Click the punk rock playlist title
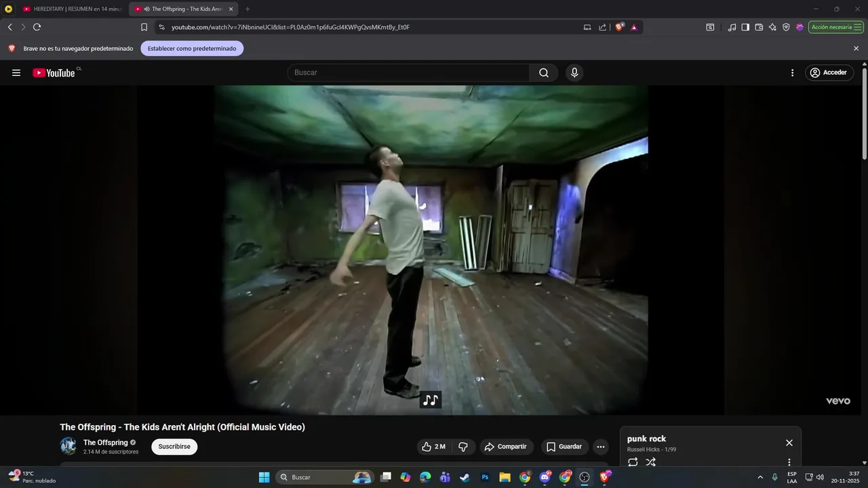This screenshot has width=868, height=488. coord(646,439)
